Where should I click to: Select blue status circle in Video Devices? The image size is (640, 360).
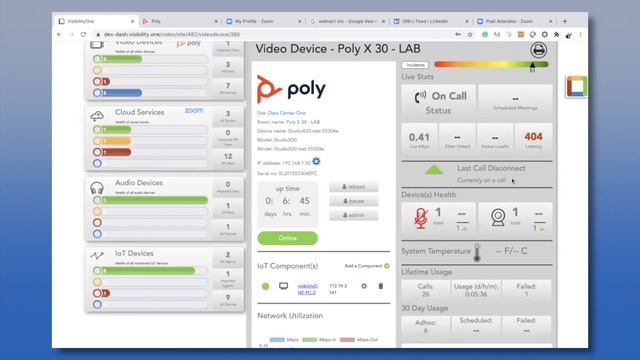click(x=97, y=93)
